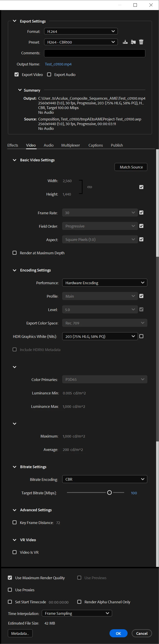This screenshot has height=644, width=159.
Task: Open the Multiplexer tab
Action: coord(70,145)
